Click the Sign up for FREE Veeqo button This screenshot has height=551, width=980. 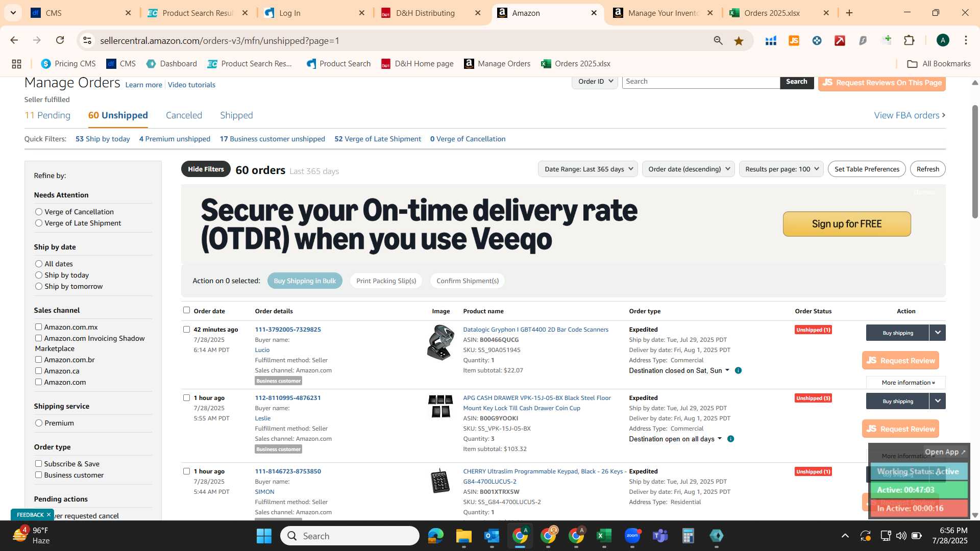(847, 224)
